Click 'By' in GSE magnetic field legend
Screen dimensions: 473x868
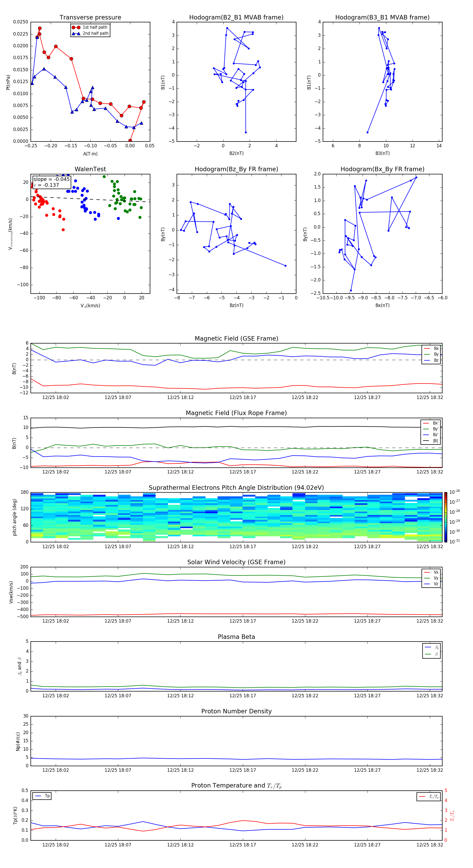[431, 354]
